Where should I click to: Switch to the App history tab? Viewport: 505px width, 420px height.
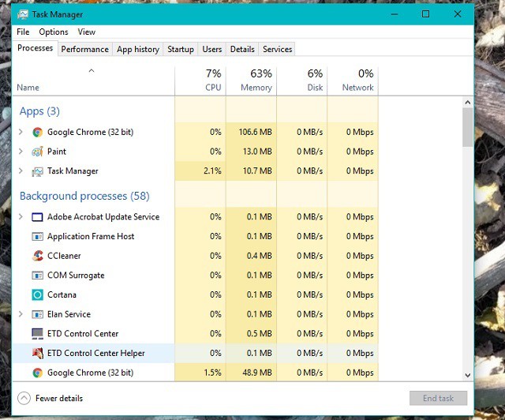pyautogui.click(x=138, y=49)
